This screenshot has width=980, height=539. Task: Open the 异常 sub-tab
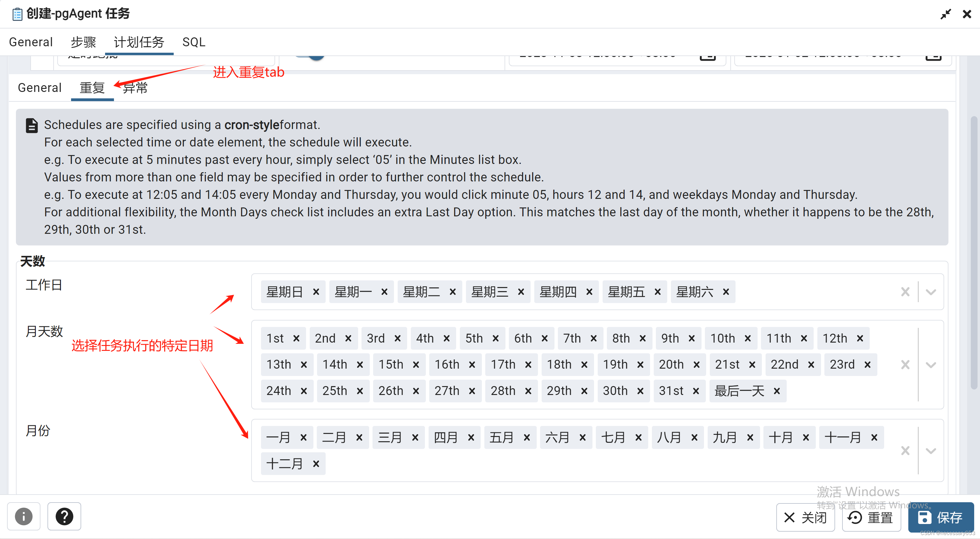point(135,88)
